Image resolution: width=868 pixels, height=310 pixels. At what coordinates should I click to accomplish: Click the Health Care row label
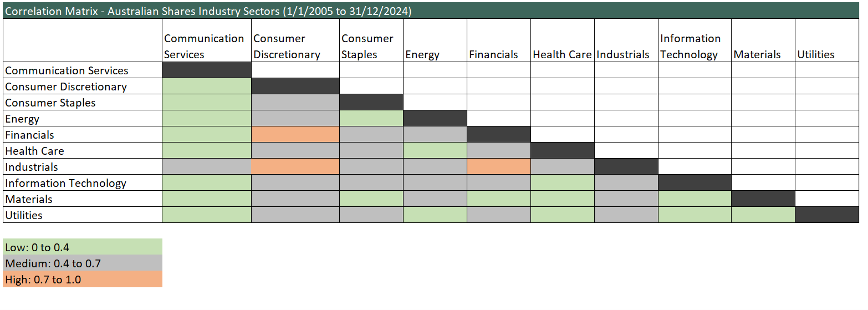(x=34, y=151)
